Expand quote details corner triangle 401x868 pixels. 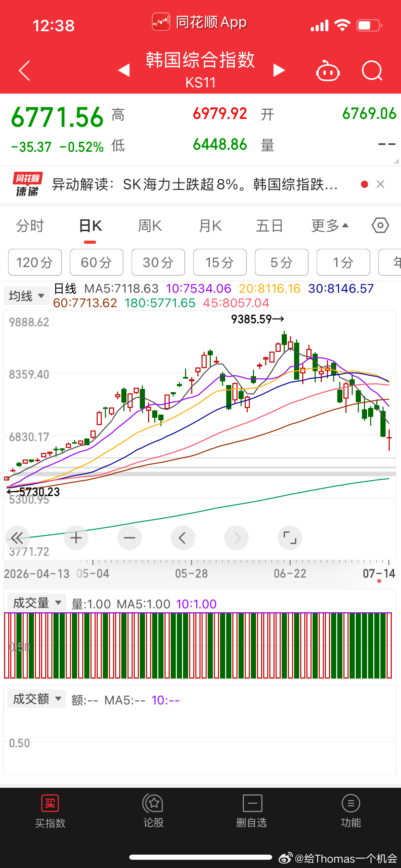(396, 161)
